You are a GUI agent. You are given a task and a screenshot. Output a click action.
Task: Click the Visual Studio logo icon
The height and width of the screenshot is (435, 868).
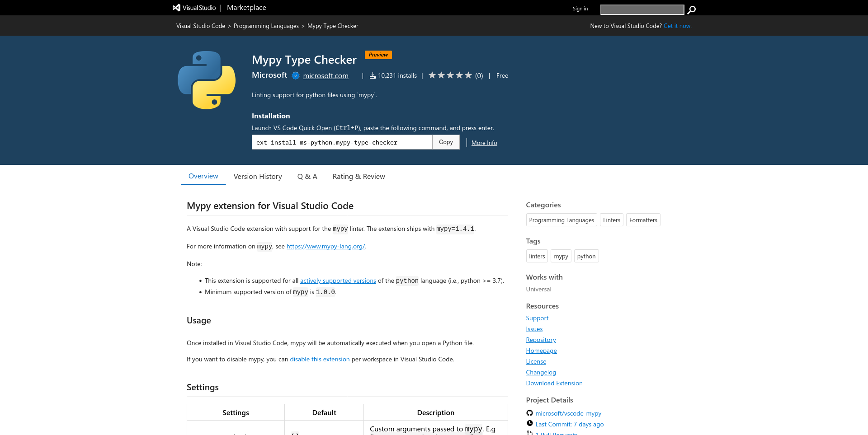176,8
